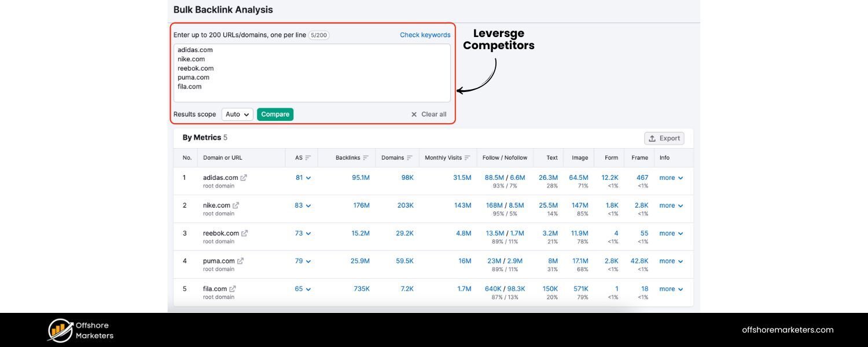Click inside the URLs input box
The image size is (868, 347).
pos(312,72)
